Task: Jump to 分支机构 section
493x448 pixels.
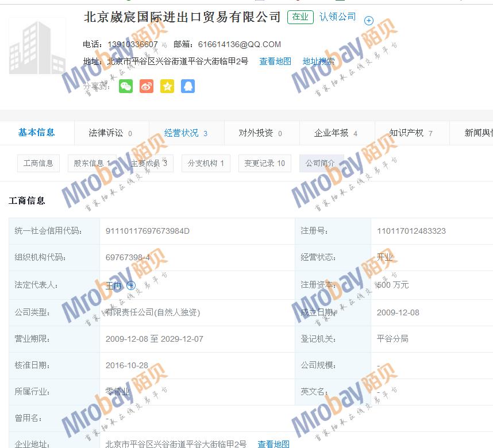Action: [x=206, y=163]
